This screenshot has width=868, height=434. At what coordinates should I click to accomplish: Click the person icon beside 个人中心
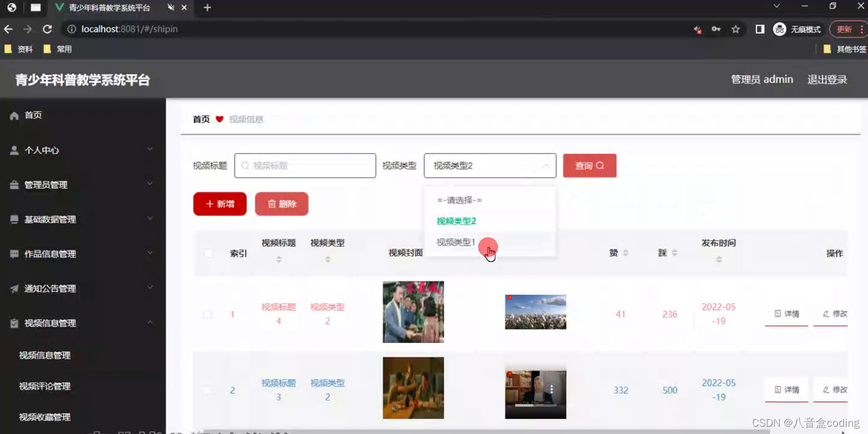pyautogui.click(x=14, y=151)
